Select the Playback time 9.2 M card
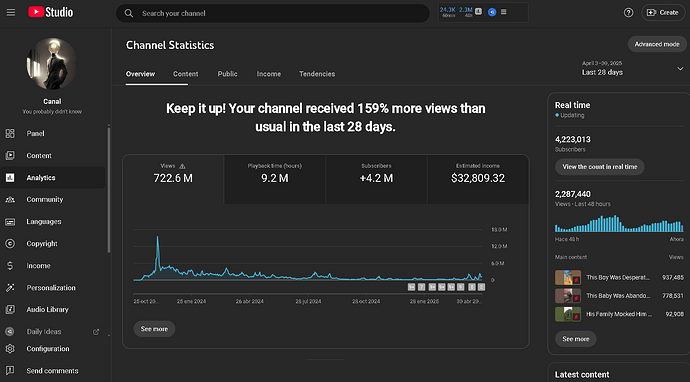Image resolution: width=690 pixels, height=382 pixels. 275,179
